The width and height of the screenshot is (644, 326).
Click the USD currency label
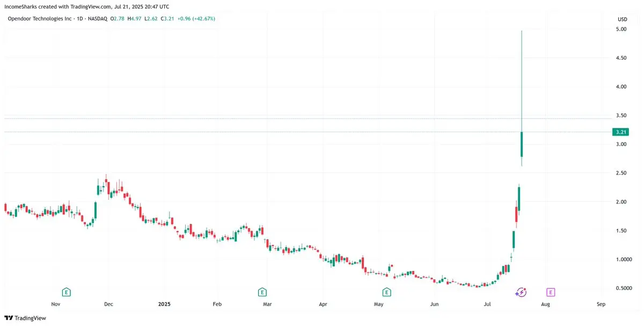click(623, 19)
